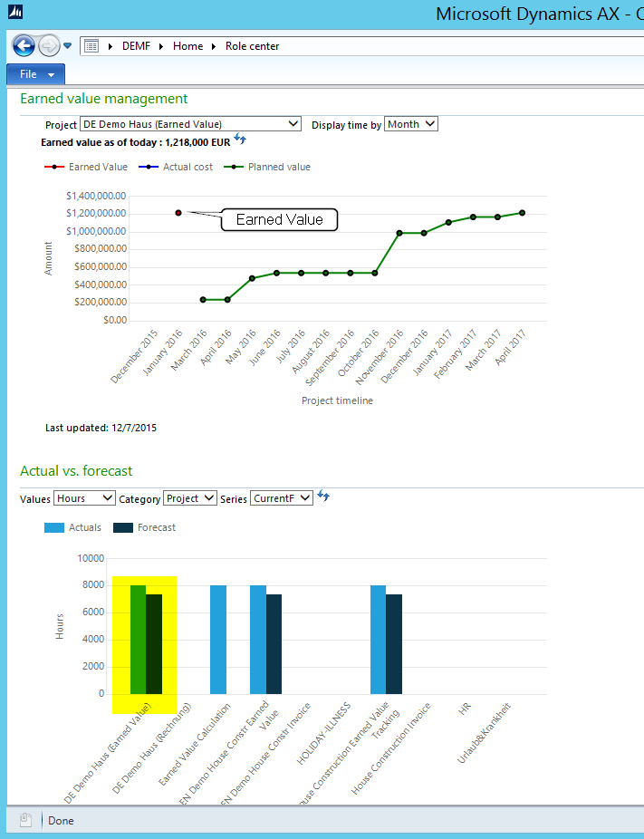Click the address bar list icon
Viewport: 644px width, 839px height.
pyautogui.click(x=91, y=46)
